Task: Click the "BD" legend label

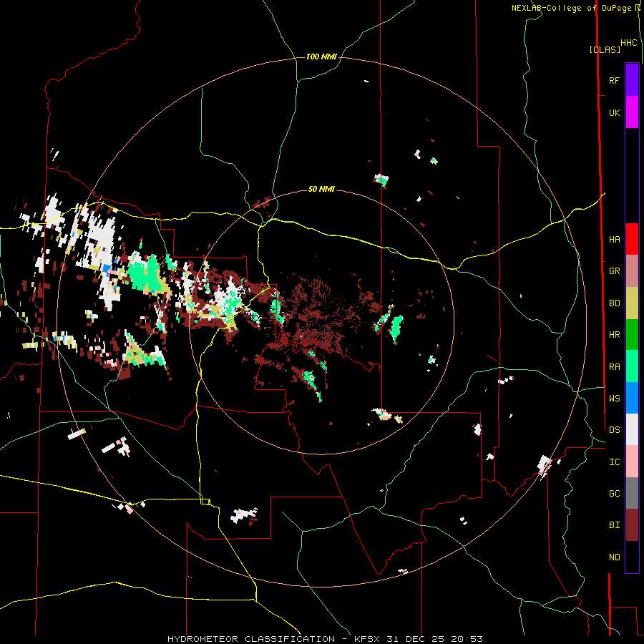Action: click(x=614, y=303)
